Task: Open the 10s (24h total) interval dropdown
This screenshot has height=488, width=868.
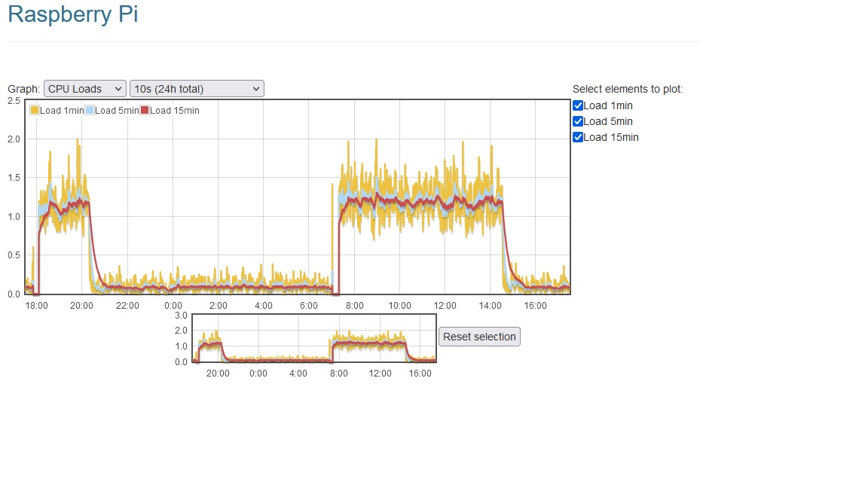Action: coord(197,89)
